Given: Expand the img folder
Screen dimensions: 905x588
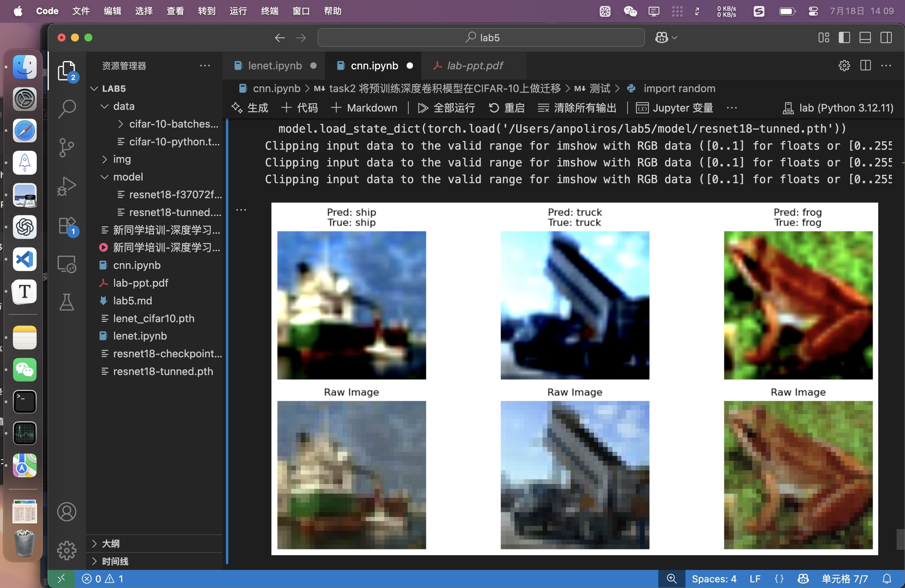Looking at the screenshot, I should (x=121, y=159).
